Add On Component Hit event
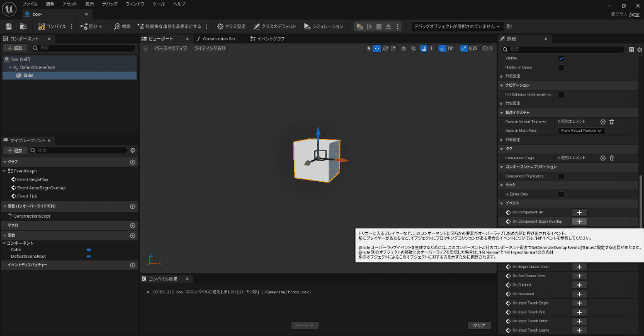The image size is (644, 336). coord(580,213)
